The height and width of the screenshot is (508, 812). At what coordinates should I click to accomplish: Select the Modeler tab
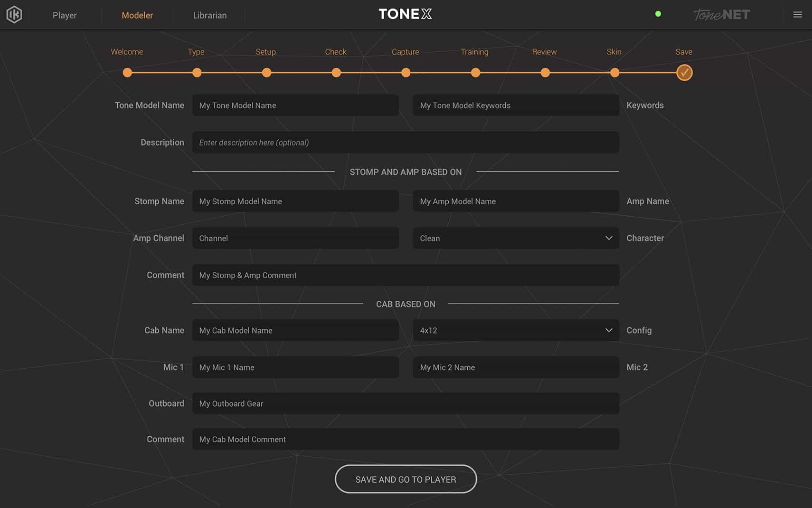pos(137,15)
